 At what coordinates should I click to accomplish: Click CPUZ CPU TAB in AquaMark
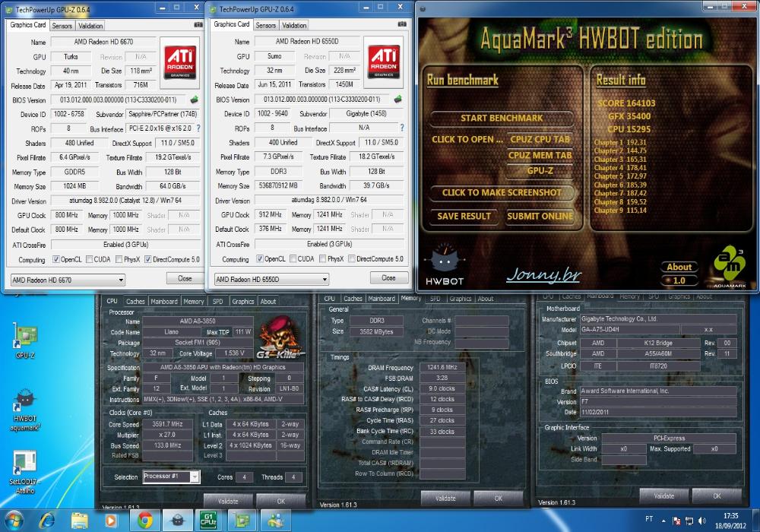point(540,140)
